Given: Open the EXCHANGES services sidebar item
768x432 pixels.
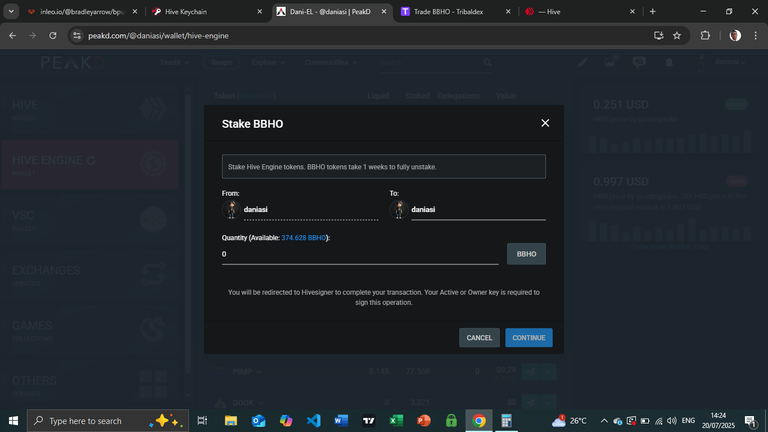Looking at the screenshot, I should click(90, 275).
